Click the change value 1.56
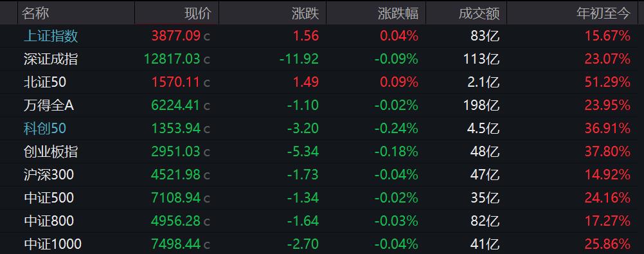The width and height of the screenshot is (644, 254). coord(305,36)
